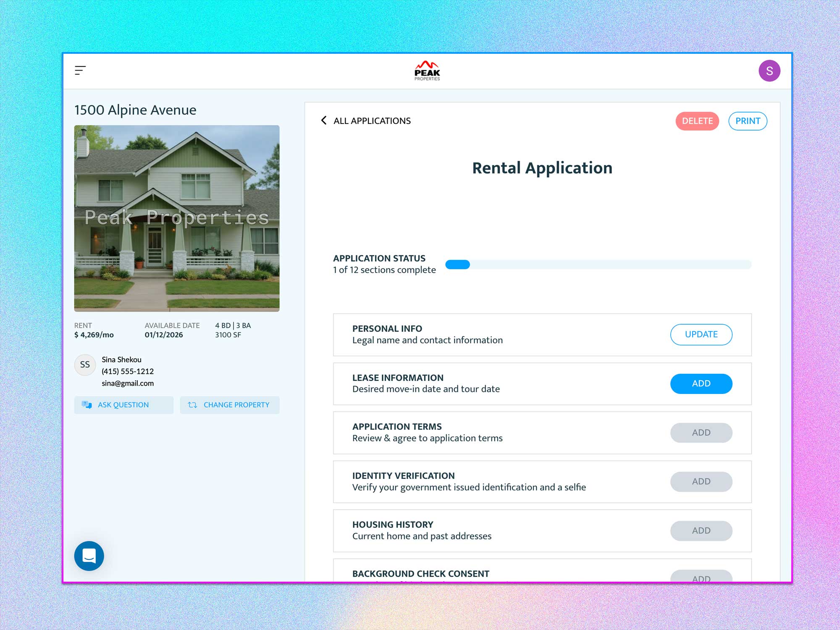This screenshot has width=840, height=630.
Task: Open the purple S profile avatar
Action: pos(769,71)
